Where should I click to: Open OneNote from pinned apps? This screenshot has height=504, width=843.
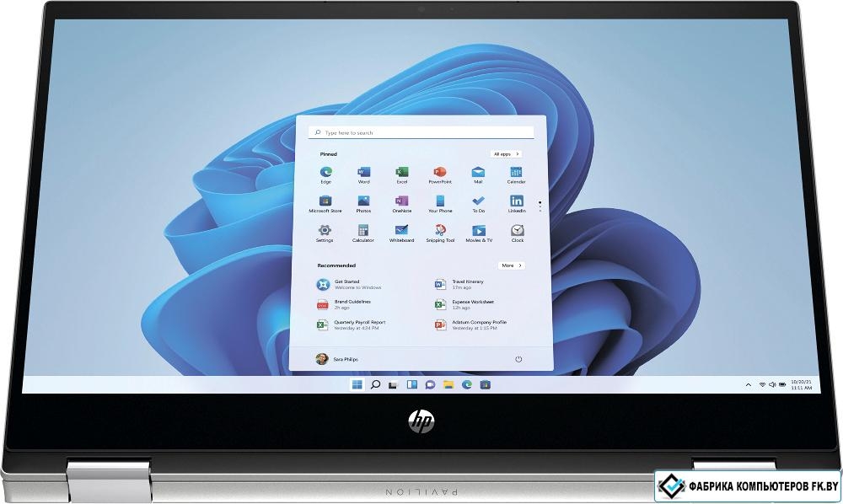pos(401,204)
